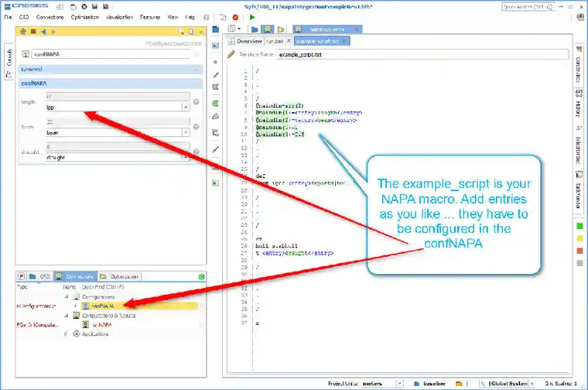Click the baseline label in status bar

pyautogui.click(x=434, y=383)
